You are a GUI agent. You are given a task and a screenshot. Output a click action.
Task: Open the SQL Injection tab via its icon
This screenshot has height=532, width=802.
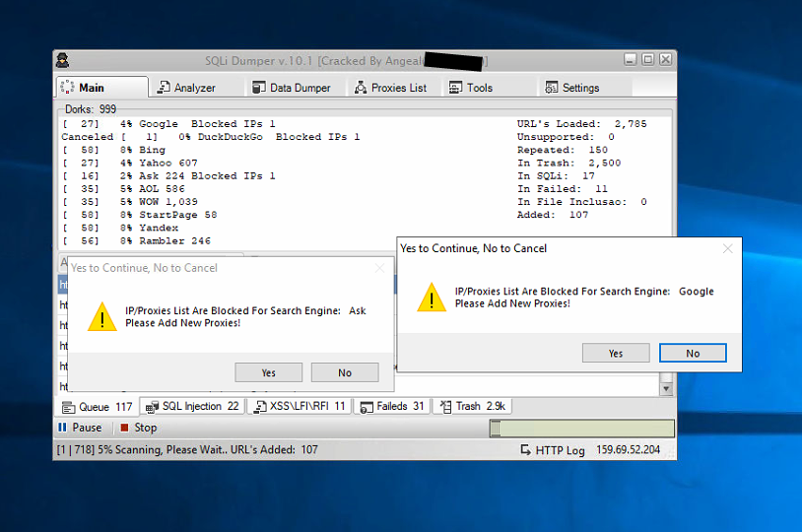pyautogui.click(x=152, y=407)
